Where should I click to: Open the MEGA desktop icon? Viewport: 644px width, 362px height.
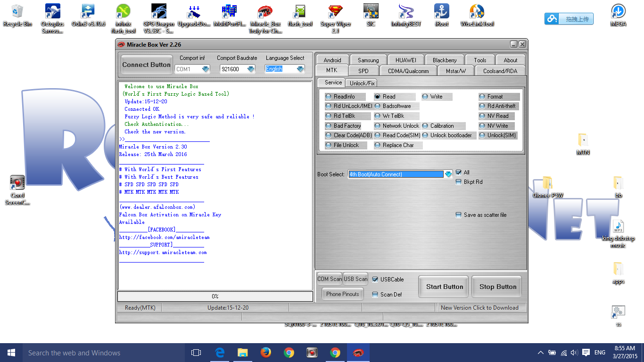point(618,15)
